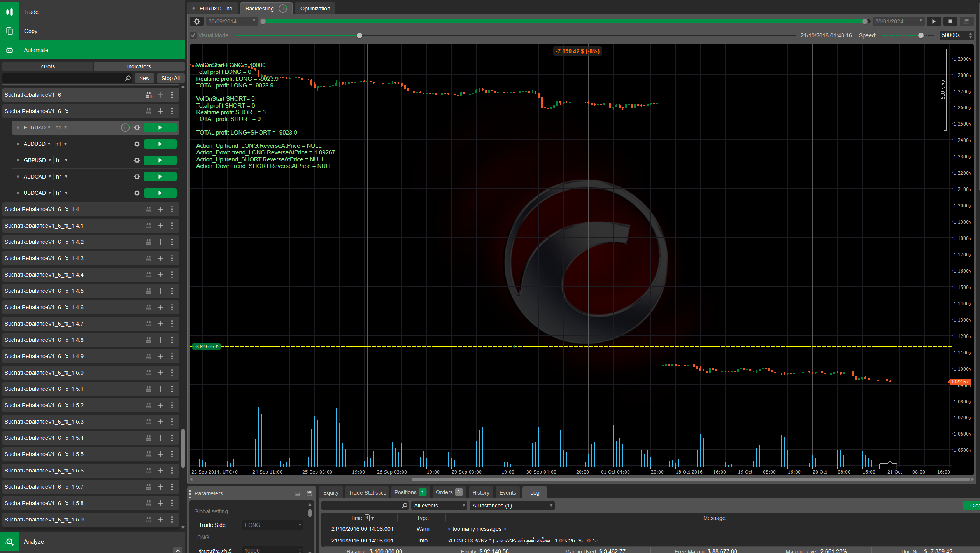980x553 pixels.
Task: Start the AUDCAD h1 cBot instance
Action: point(160,177)
